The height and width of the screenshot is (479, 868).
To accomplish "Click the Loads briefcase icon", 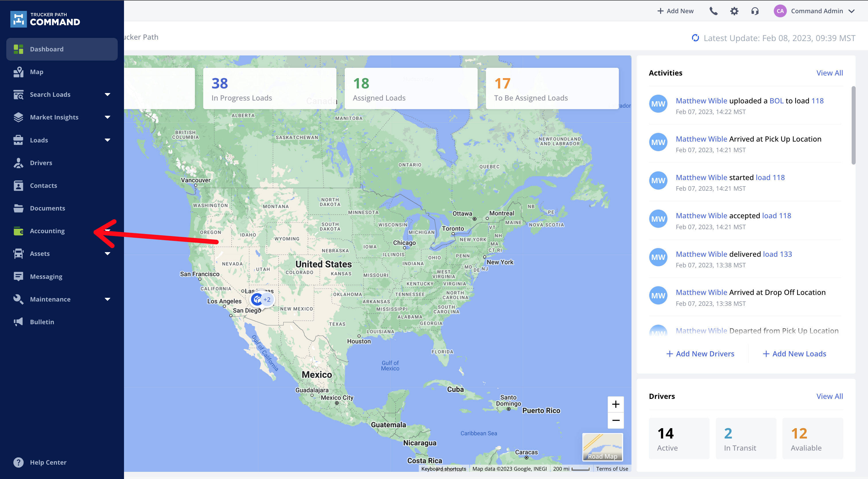I will pyautogui.click(x=19, y=140).
